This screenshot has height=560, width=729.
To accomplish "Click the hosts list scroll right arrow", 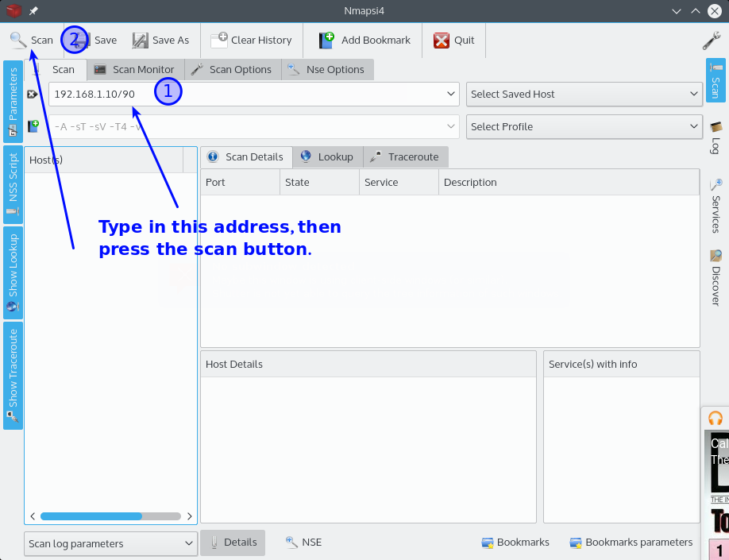I will 190,516.
